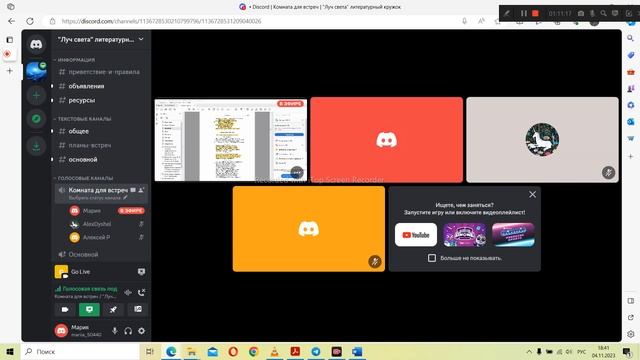640x360 pixels.
Task: Pause the screen recording
Action: pos(524,13)
